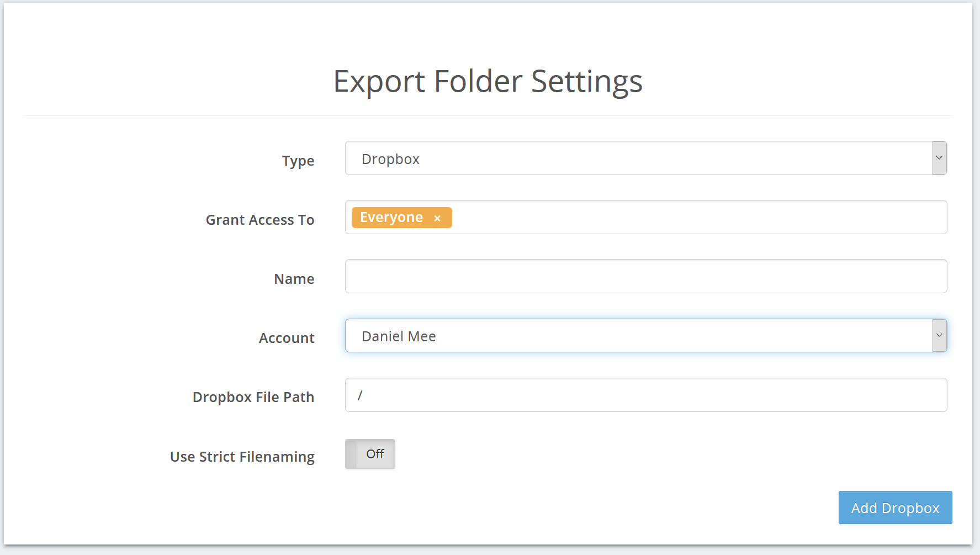Click the Dropbox File Path label
Image resolution: width=980 pixels, height=555 pixels.
(253, 397)
